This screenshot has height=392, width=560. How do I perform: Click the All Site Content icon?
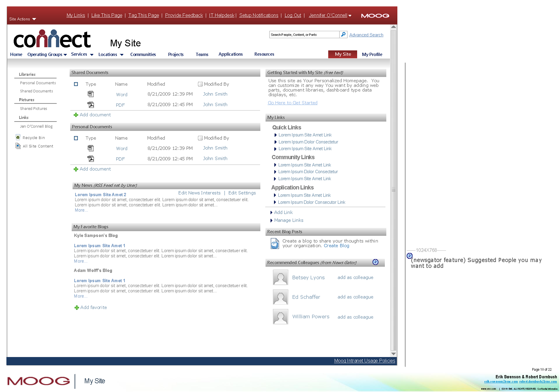[x=18, y=146]
